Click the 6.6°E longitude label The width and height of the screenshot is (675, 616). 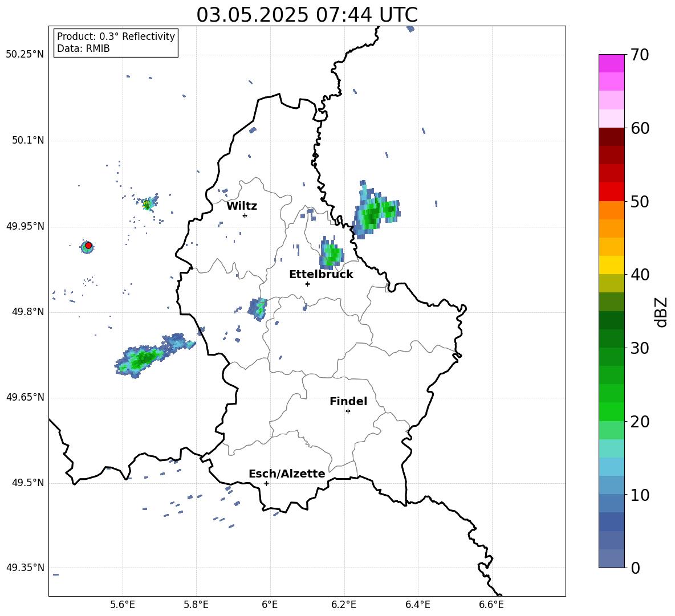(491, 605)
